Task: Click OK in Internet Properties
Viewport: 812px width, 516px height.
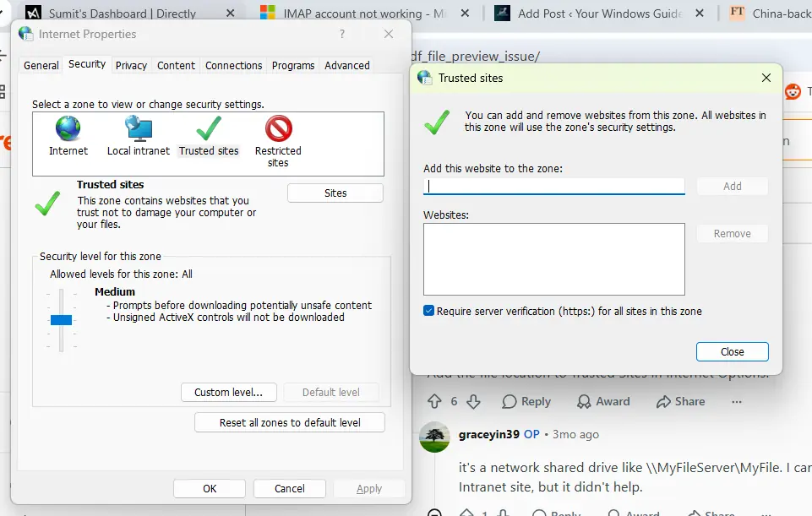Action: click(x=210, y=489)
